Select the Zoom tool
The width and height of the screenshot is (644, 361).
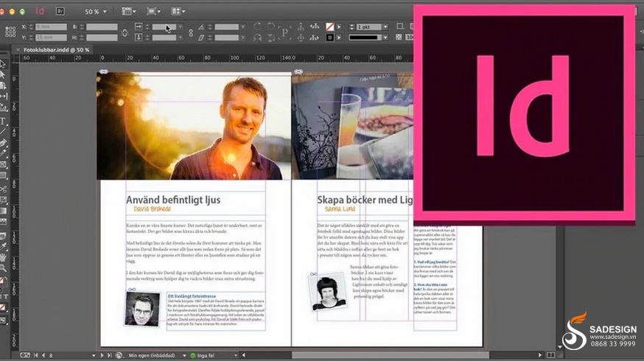coord(3,268)
